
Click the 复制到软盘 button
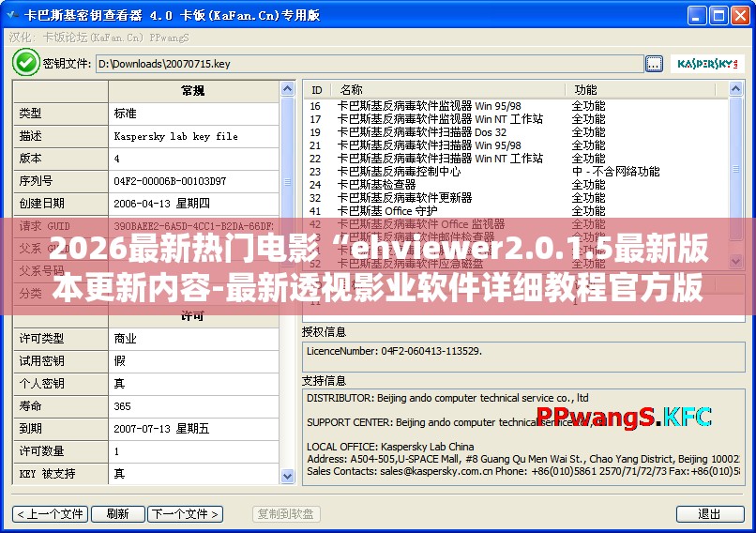[286, 513]
